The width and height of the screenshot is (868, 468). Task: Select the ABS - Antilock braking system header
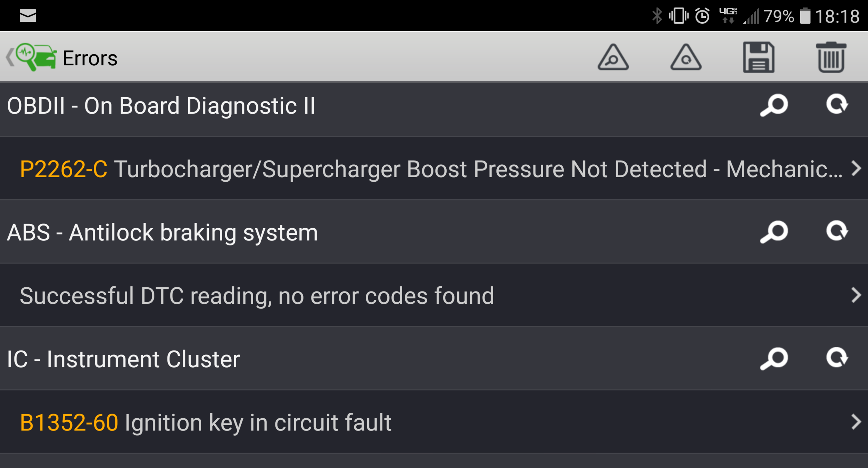click(162, 232)
